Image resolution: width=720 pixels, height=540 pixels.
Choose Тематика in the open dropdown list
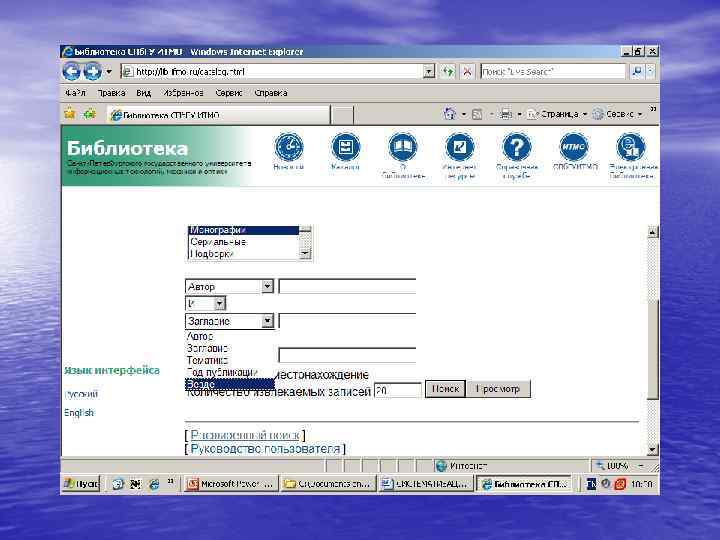[x=230, y=360]
